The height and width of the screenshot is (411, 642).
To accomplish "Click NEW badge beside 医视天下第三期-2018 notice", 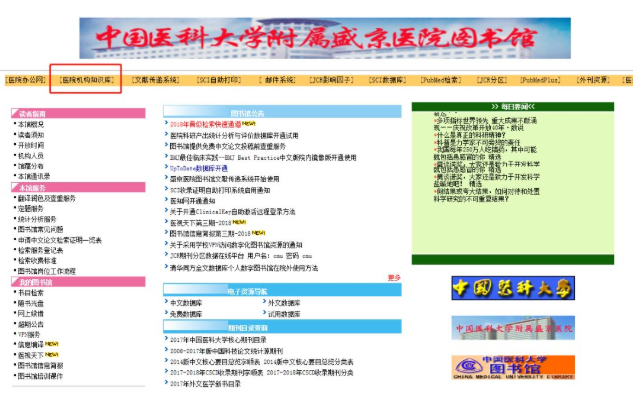I will pos(239,222).
